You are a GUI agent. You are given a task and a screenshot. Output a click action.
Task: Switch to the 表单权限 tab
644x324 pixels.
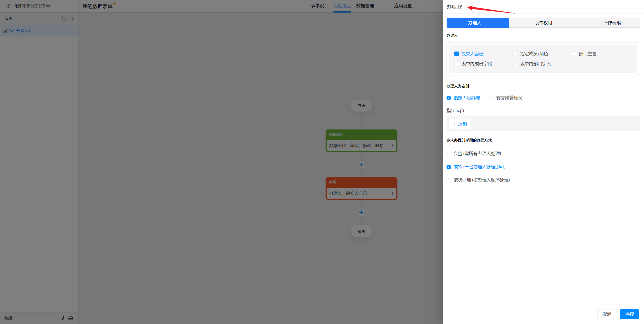tap(543, 23)
